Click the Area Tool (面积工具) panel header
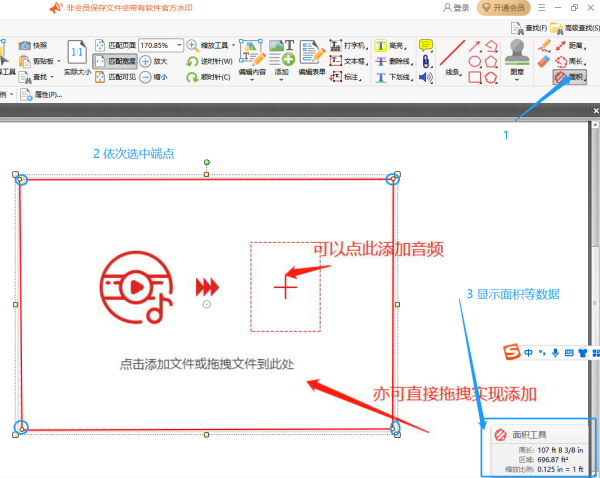The width and height of the screenshot is (600, 478). pos(539,435)
